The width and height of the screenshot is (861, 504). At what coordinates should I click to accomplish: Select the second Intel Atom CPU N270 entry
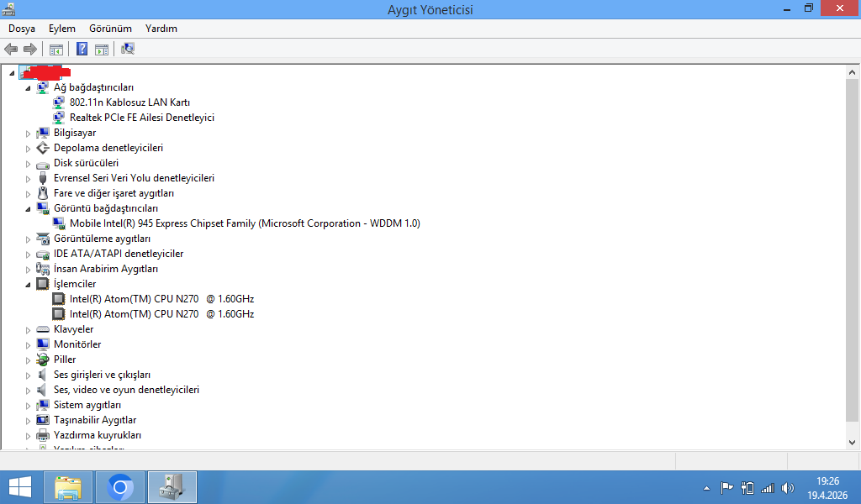[162, 313]
